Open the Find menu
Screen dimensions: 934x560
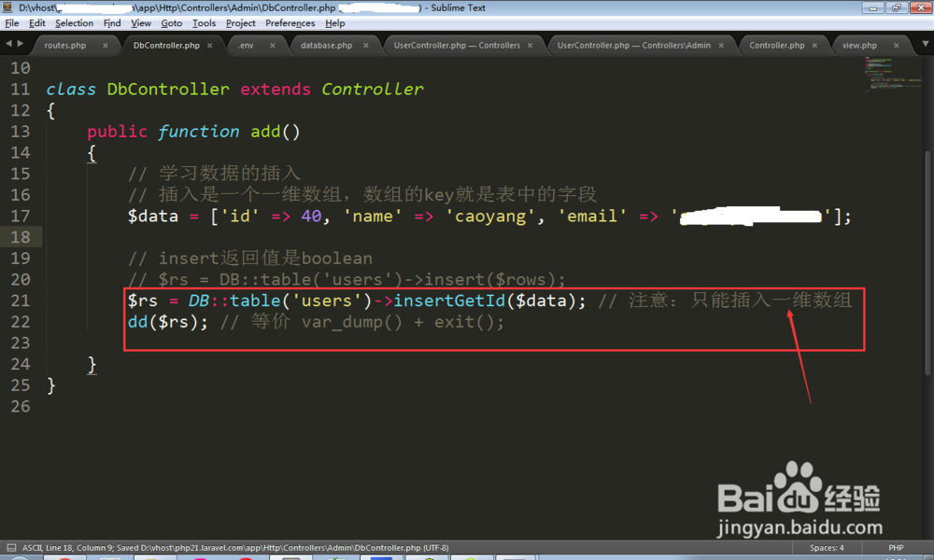(112, 23)
